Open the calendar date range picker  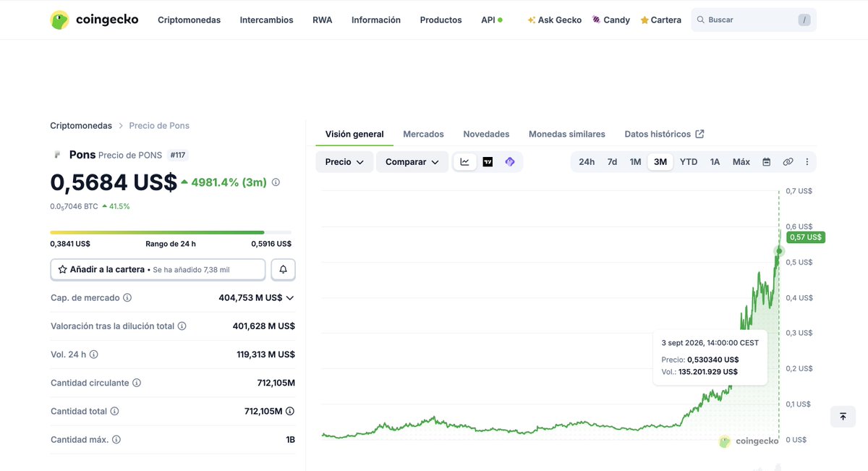[766, 162]
